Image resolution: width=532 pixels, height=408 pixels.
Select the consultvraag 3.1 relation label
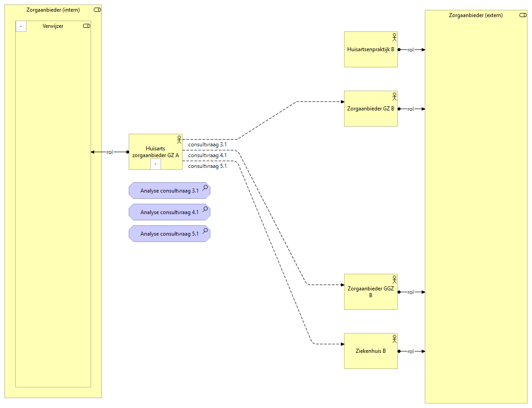point(207,145)
